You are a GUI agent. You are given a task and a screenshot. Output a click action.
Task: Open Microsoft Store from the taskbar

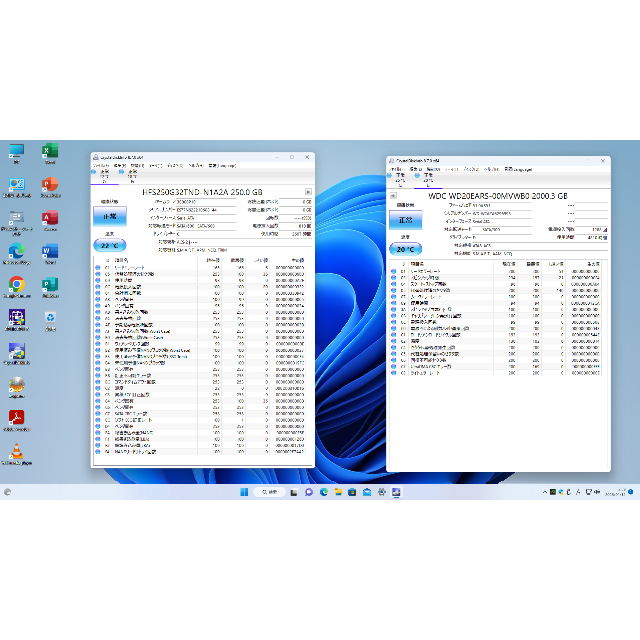352,492
